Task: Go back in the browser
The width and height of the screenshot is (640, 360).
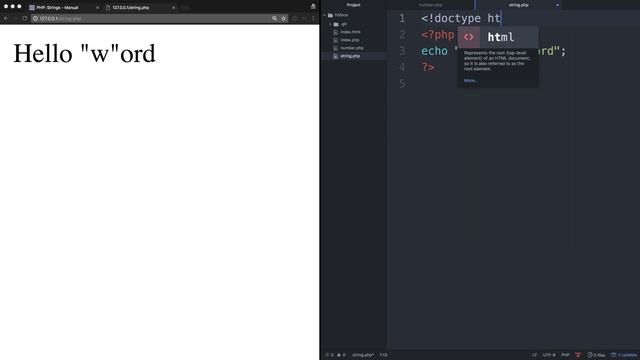Action: (x=6, y=18)
